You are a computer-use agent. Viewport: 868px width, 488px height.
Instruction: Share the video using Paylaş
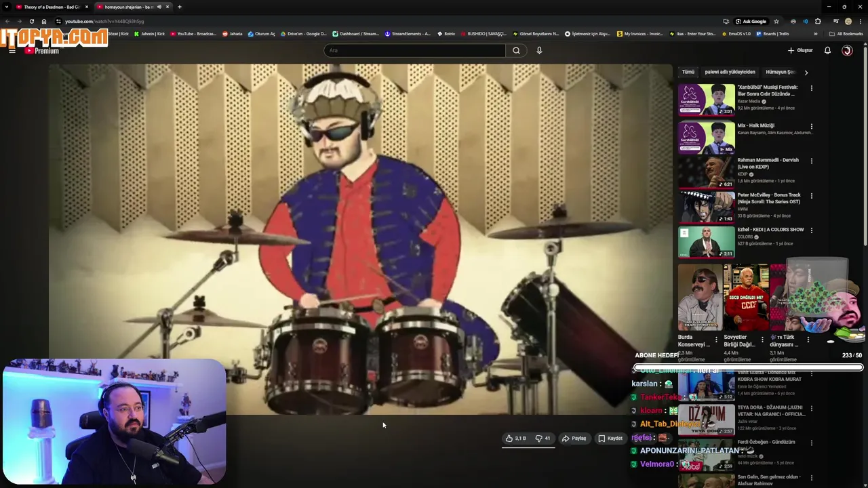tap(574, 439)
